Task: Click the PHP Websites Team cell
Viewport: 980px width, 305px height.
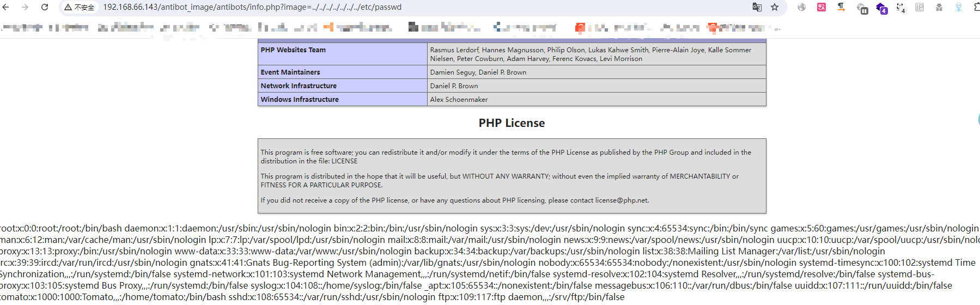Action: [x=343, y=54]
